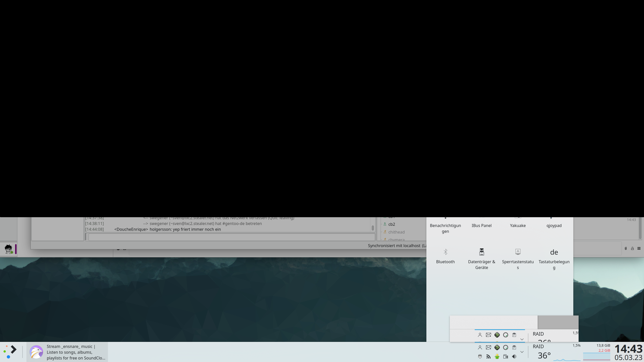
Task: Click the volume speaker tray icon
Action: pos(514,356)
